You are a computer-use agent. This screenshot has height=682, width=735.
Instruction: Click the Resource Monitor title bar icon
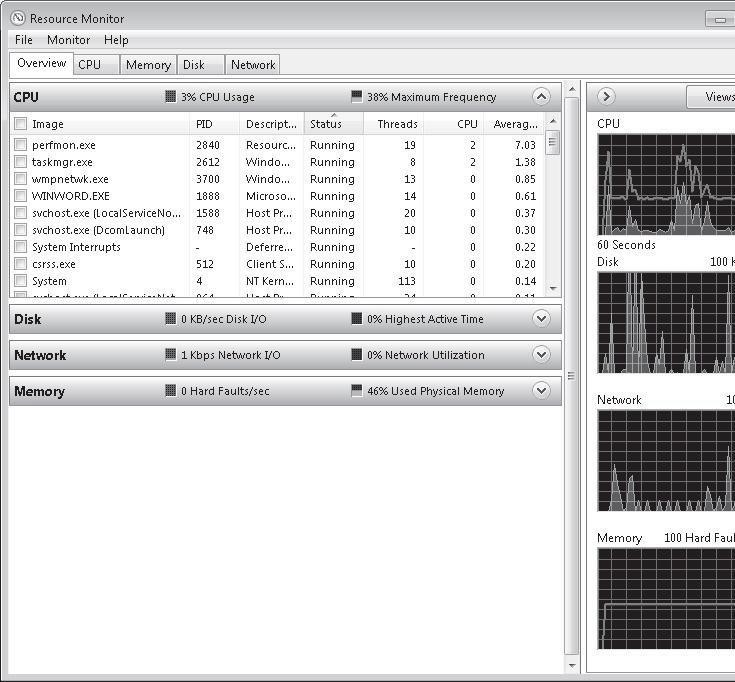18,18
